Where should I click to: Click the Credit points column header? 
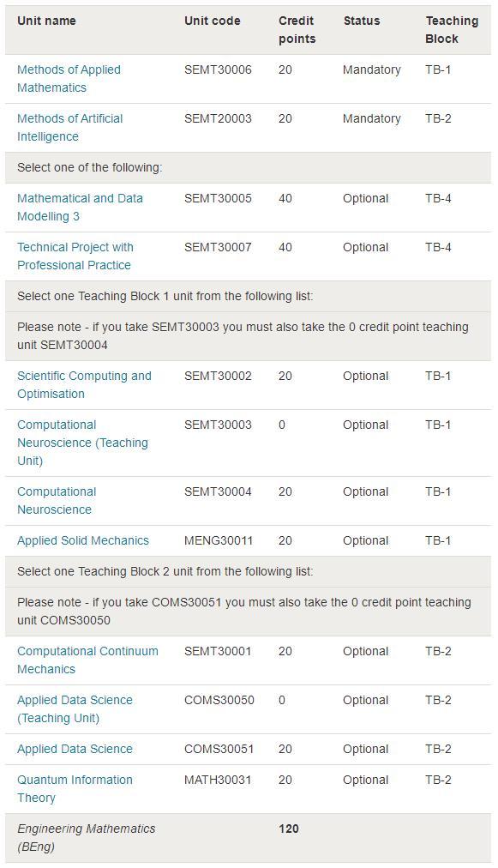pyautogui.click(x=297, y=30)
